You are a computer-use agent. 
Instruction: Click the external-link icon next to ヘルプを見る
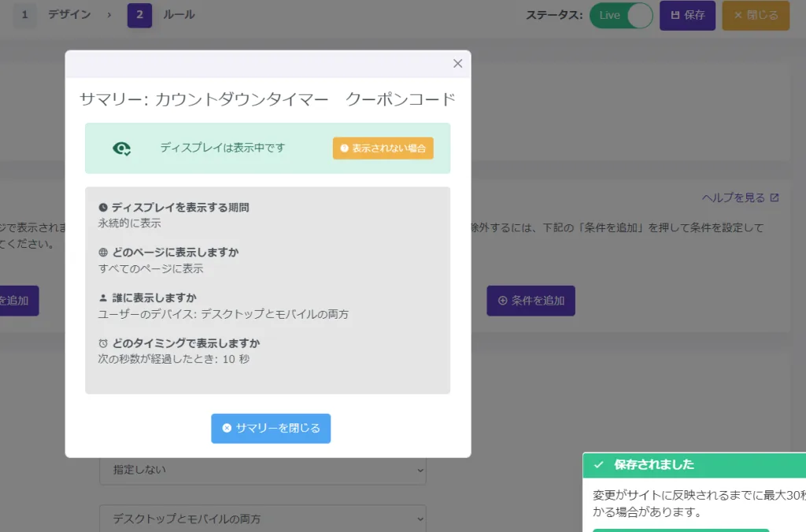tap(775, 198)
